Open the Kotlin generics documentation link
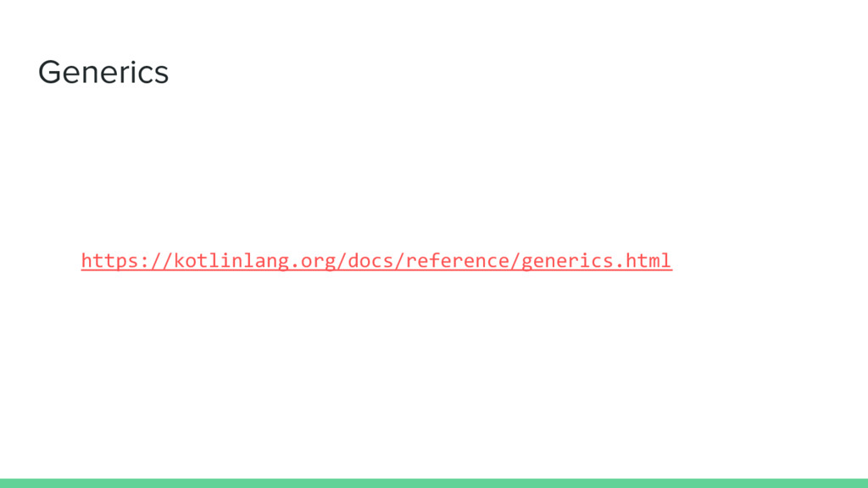This screenshot has width=868, height=488. (x=376, y=261)
